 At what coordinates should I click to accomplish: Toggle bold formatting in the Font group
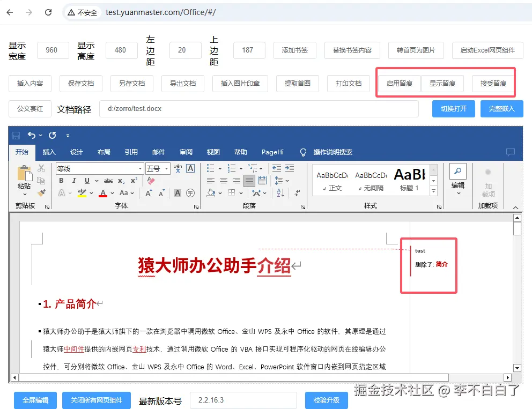click(62, 181)
